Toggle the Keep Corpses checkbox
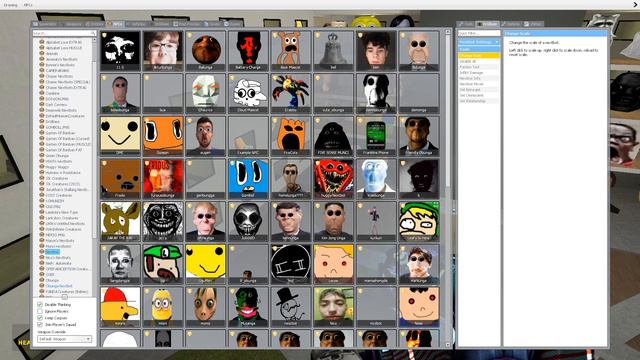The height and width of the screenshot is (360, 640). (x=40, y=318)
